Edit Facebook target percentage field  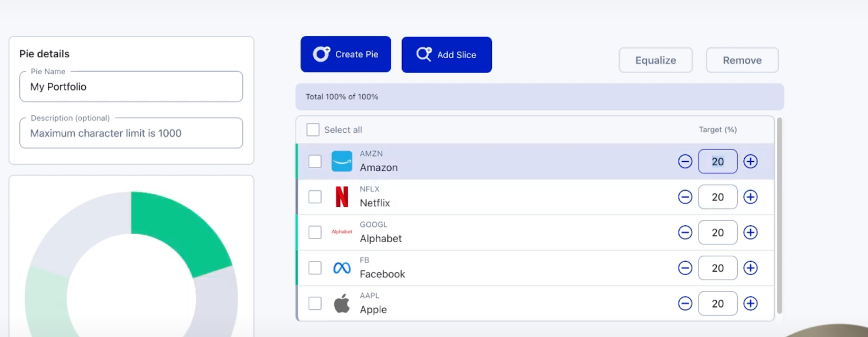[718, 268]
